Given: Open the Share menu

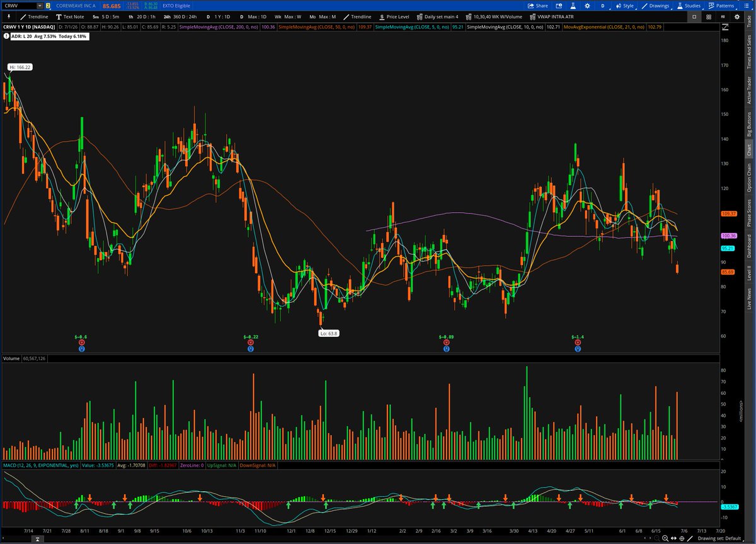Looking at the screenshot, I should (537, 6).
